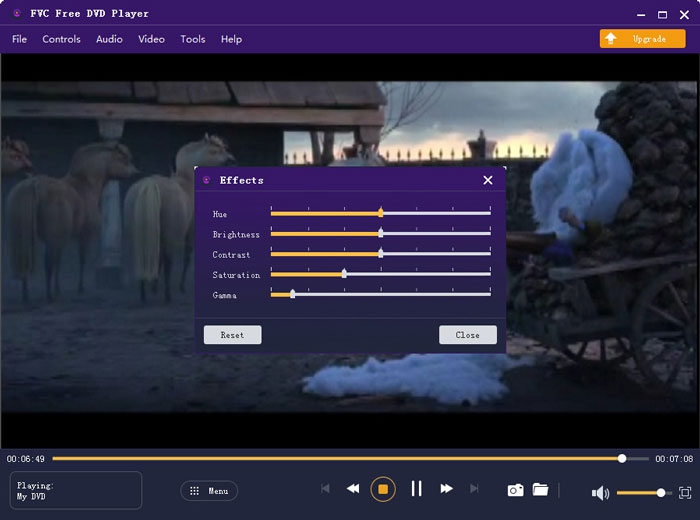The height and width of the screenshot is (520, 700).
Task: Click the Saturation label
Action: coord(236,275)
